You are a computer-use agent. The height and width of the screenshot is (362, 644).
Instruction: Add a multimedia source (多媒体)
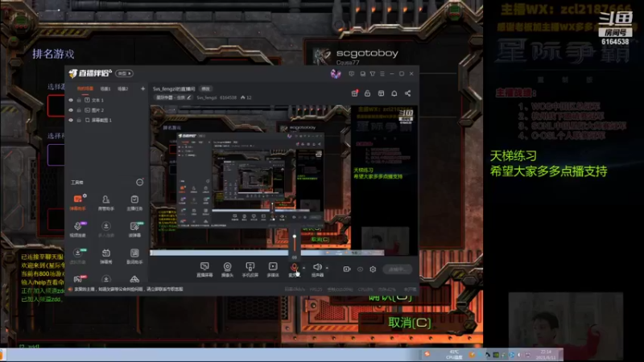click(273, 269)
